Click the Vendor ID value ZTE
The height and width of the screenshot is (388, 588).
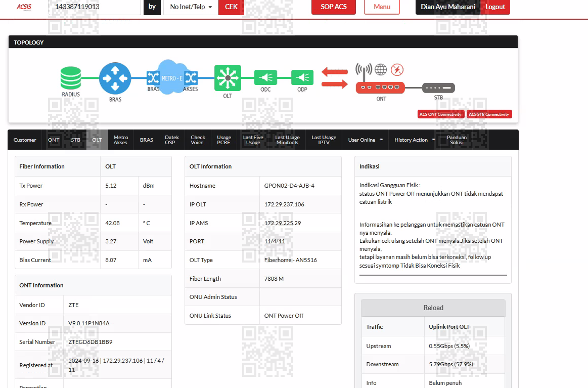pyautogui.click(x=73, y=305)
